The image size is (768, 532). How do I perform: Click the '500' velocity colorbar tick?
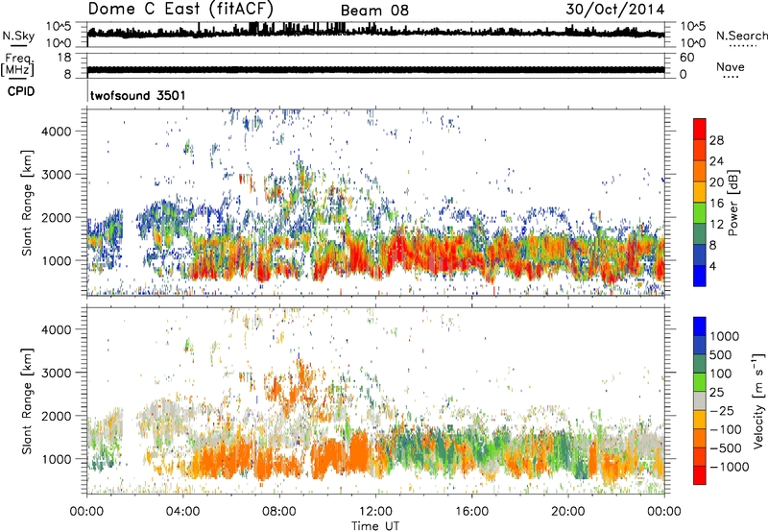click(x=721, y=355)
